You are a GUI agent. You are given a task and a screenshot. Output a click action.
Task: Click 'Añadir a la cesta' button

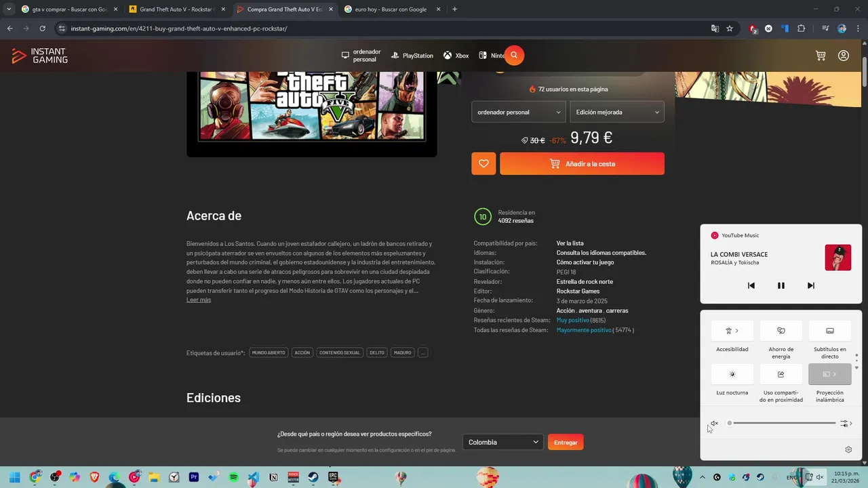pos(582,163)
